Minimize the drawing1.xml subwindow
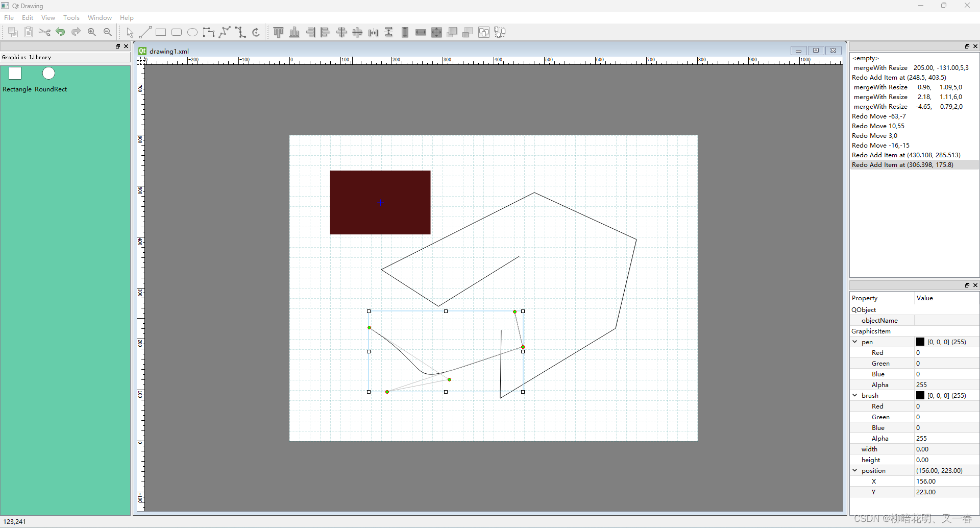 tap(798, 51)
